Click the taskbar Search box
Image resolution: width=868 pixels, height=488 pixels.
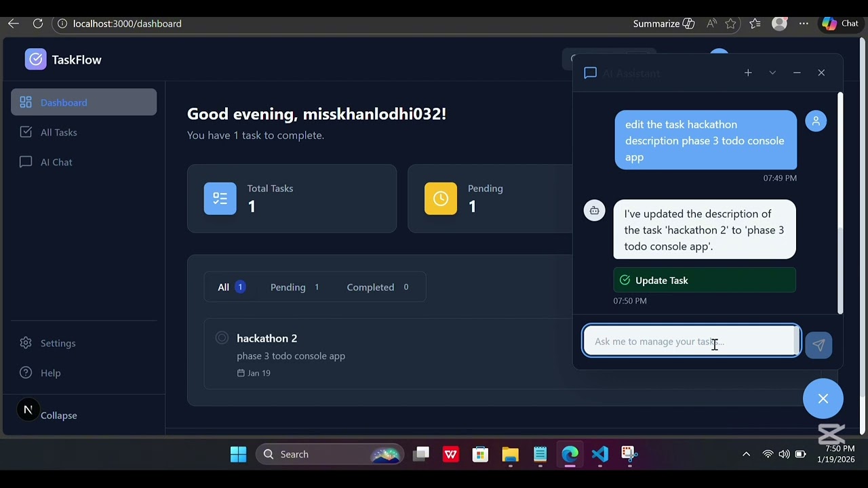(x=330, y=454)
